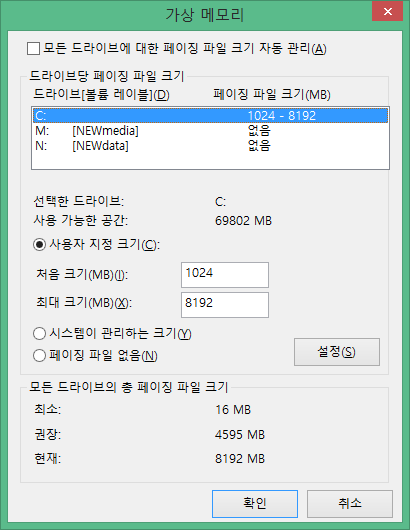This screenshot has width=410, height=530.
Task: Confirm with the 확인 button
Action: point(255,504)
